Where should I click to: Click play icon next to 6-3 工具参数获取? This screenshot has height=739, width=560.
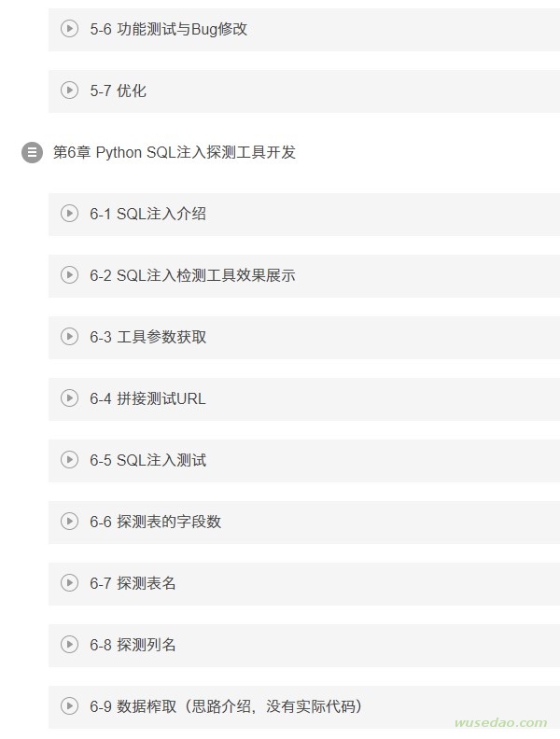pos(69,337)
